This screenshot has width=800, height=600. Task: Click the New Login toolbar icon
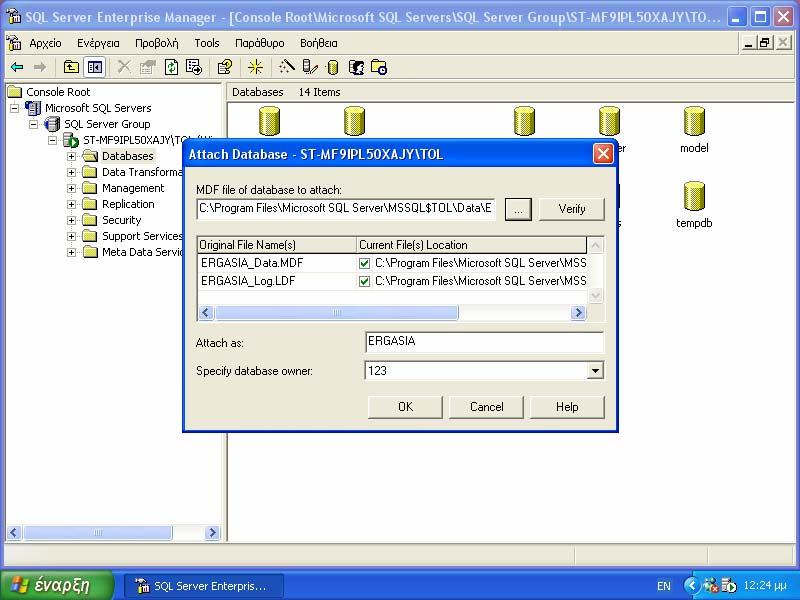[x=356, y=67]
